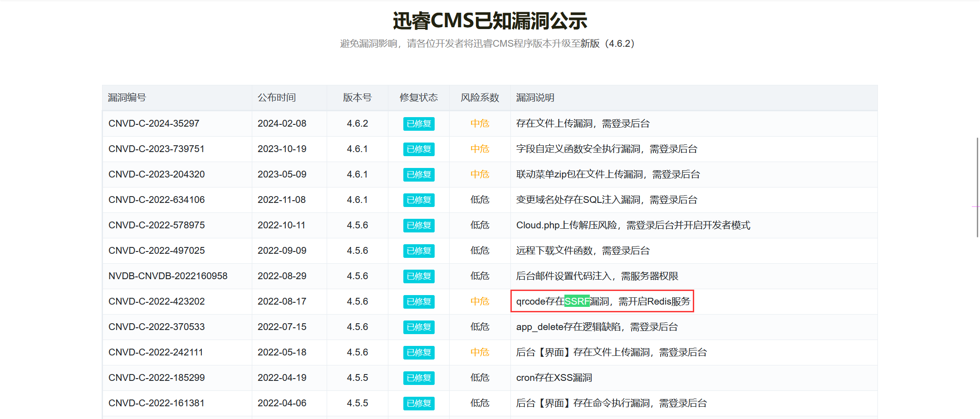Viewport: 980px width, 419px height.
Task: Click the 已修复 badge for CNVD-C-2022-185299
Action: (x=419, y=378)
